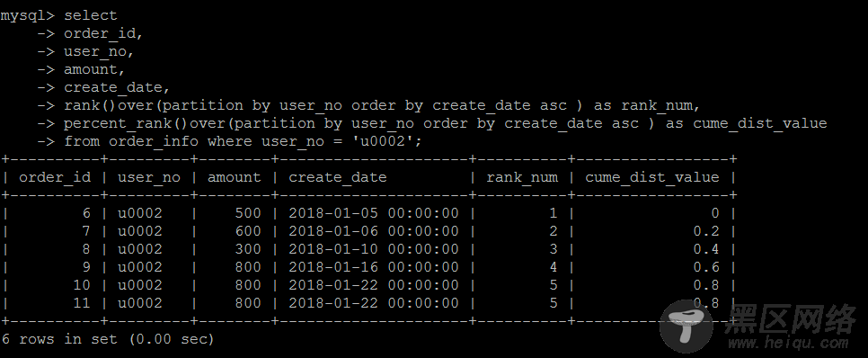Screen dimensions: 868x358
Task: Click the amount 800 in order 11 row
Action: click(247, 303)
